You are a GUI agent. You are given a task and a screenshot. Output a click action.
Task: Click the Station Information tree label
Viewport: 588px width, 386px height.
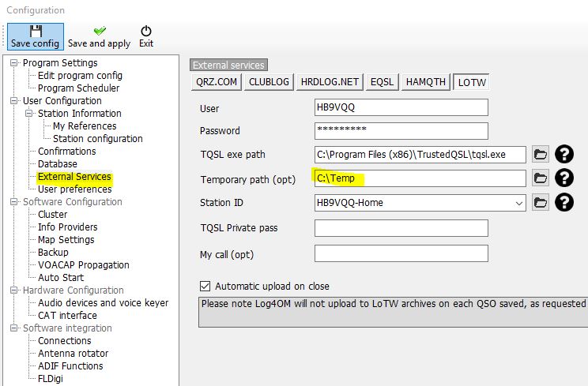click(80, 113)
